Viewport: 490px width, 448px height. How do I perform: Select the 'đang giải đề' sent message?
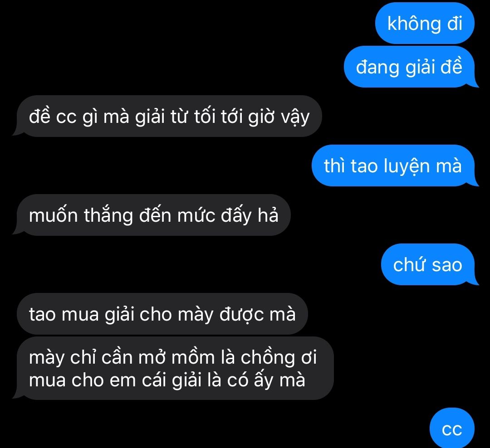[411, 67]
